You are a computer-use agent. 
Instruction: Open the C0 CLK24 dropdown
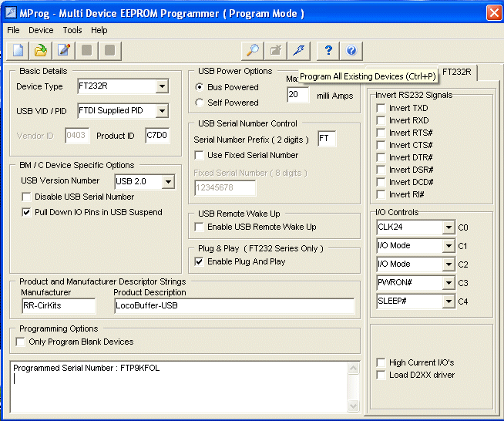pos(448,227)
